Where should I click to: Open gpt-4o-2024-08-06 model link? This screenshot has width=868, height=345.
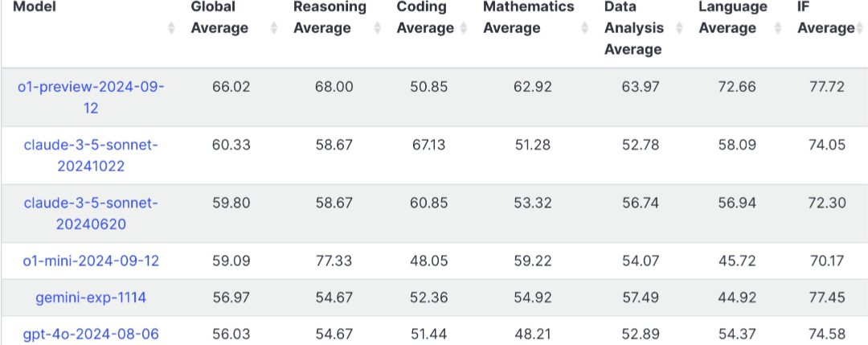point(91,335)
